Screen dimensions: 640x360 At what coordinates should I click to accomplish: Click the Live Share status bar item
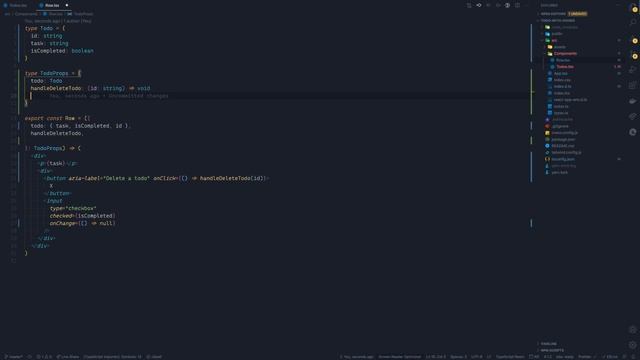[68, 357]
